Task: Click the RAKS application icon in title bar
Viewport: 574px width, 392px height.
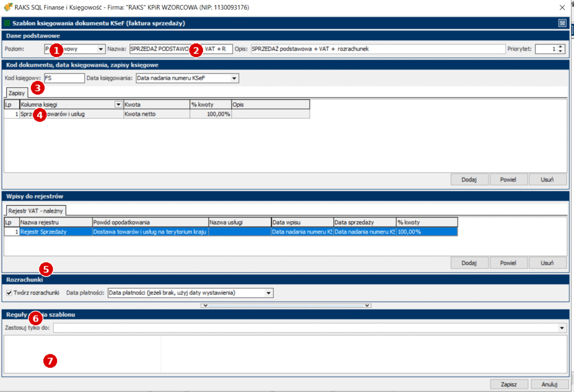Action: tap(7, 7)
